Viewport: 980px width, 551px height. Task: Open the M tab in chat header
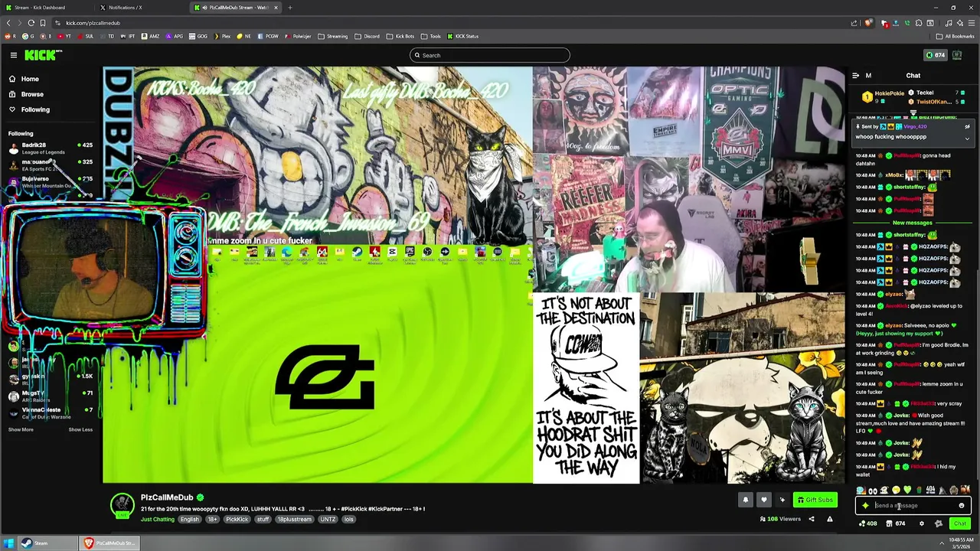coord(868,75)
